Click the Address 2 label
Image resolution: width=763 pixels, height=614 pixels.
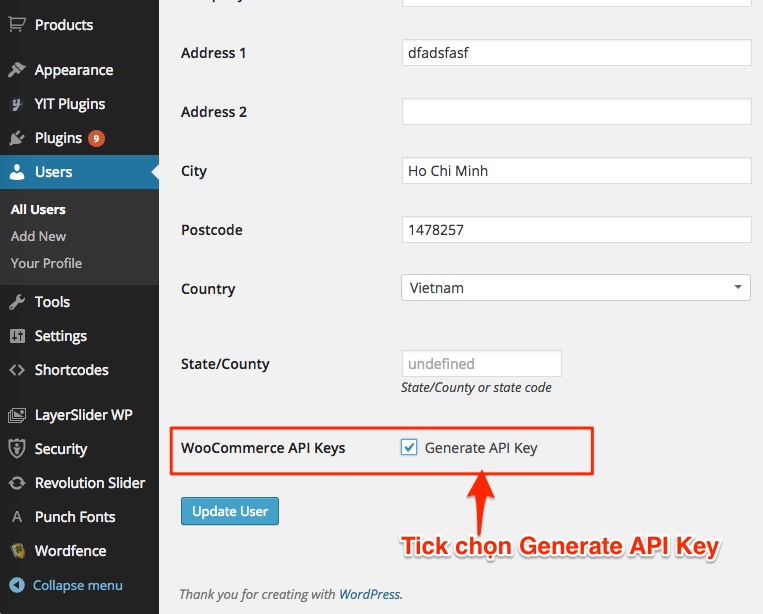pyautogui.click(x=214, y=112)
